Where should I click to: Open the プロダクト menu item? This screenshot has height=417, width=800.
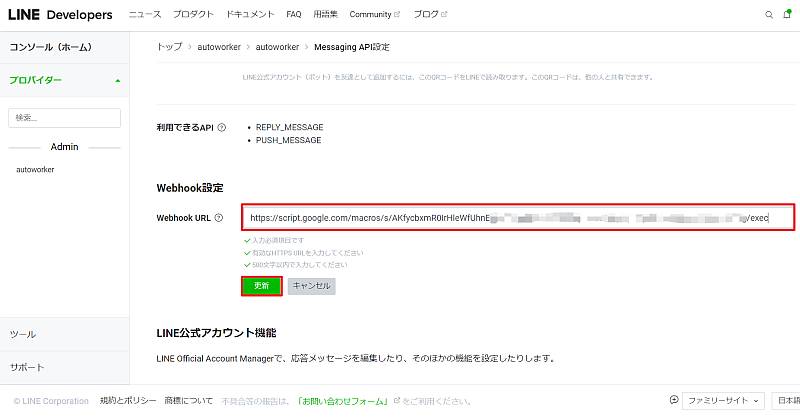click(x=193, y=14)
